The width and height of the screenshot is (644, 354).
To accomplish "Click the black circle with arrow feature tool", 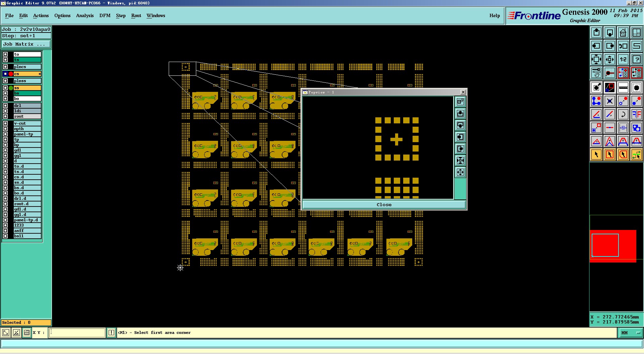I will coord(596,87).
